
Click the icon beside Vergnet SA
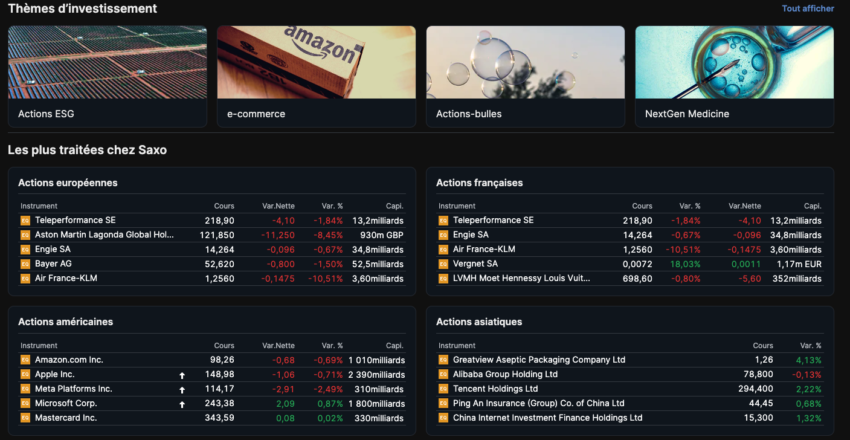tap(443, 264)
